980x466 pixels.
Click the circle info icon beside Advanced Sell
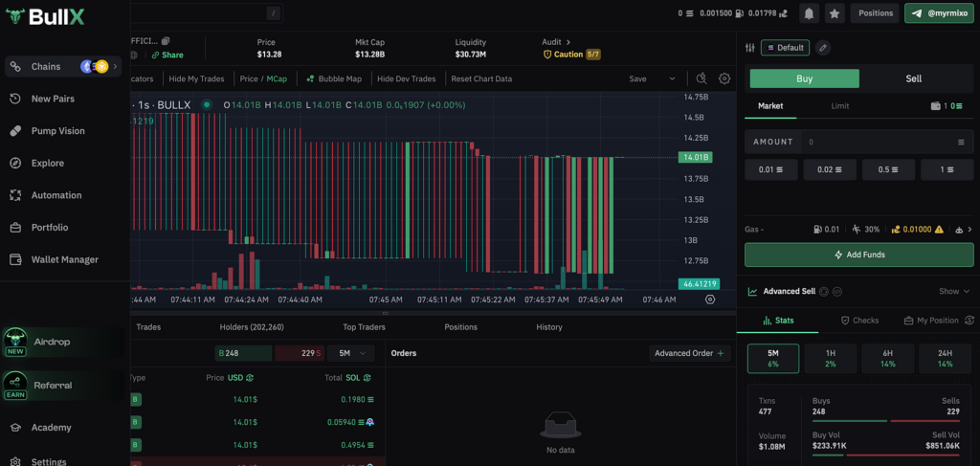(824, 291)
